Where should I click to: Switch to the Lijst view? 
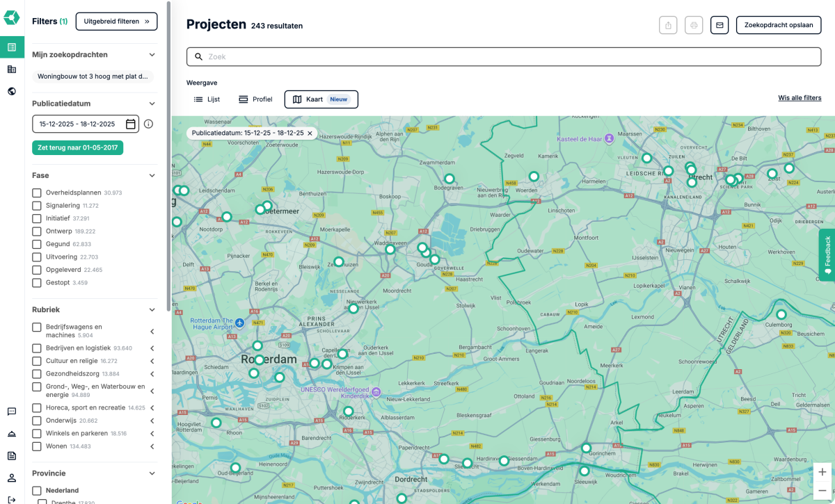(207, 99)
